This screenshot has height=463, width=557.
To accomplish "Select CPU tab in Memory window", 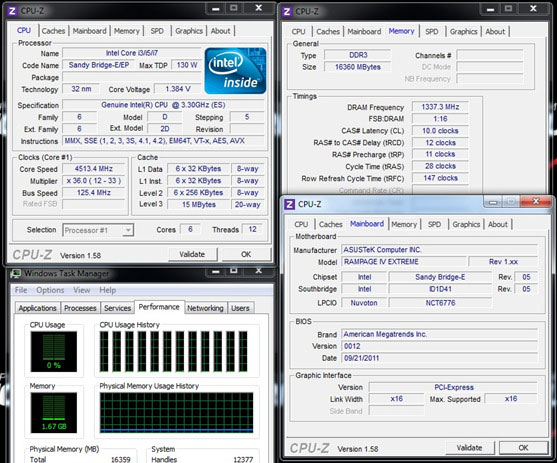I will click(298, 32).
